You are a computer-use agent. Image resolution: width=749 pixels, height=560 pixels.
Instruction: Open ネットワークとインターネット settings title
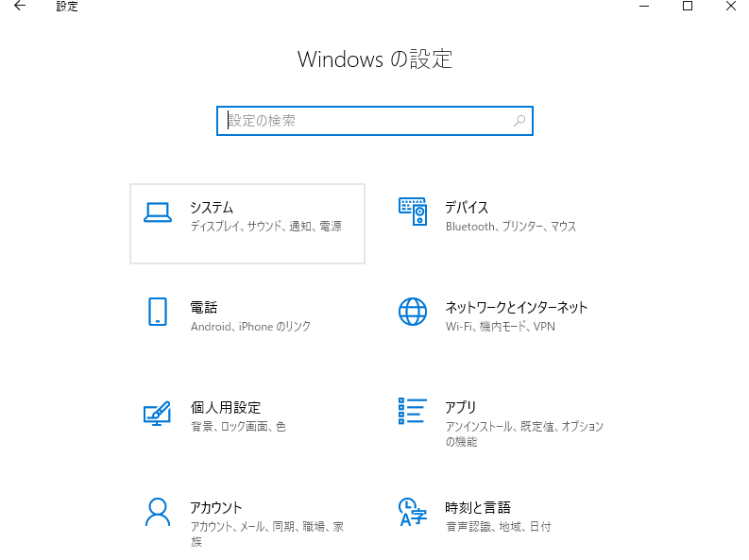[517, 308]
